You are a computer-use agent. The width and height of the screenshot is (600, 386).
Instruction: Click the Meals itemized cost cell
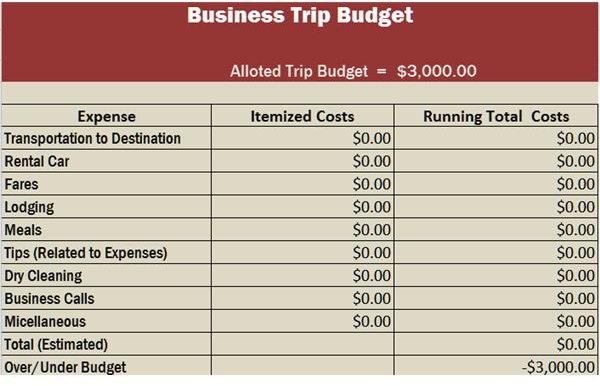click(302, 230)
